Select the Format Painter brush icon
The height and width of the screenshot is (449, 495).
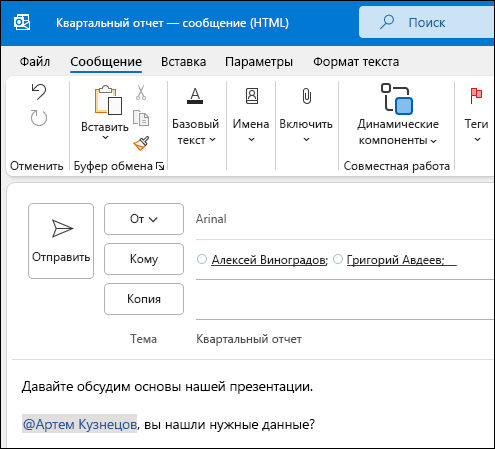tap(141, 143)
